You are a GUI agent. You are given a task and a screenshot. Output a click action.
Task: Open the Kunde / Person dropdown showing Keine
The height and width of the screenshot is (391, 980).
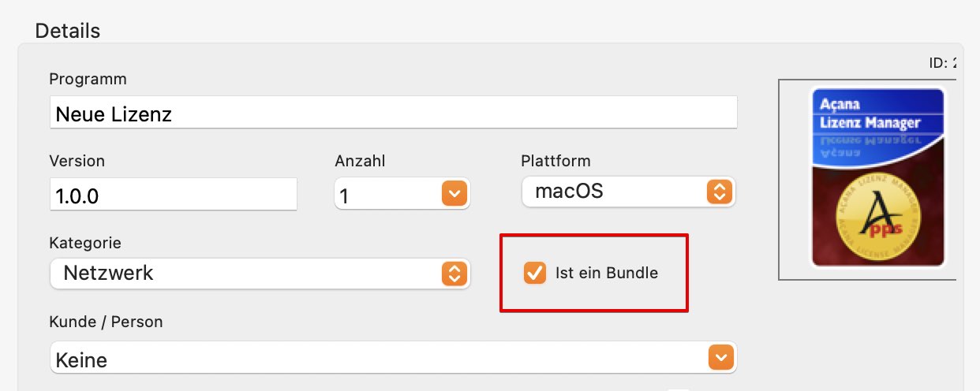tap(393, 358)
